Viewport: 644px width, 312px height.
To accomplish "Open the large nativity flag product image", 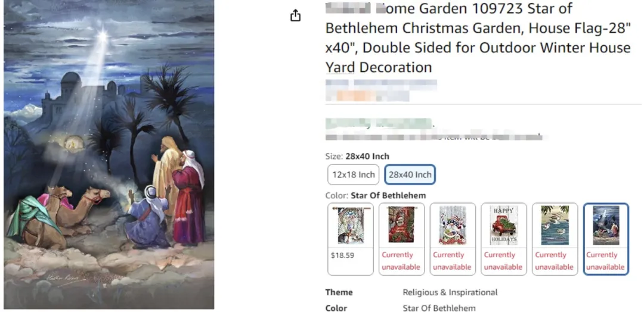I will pyautogui.click(x=109, y=154).
